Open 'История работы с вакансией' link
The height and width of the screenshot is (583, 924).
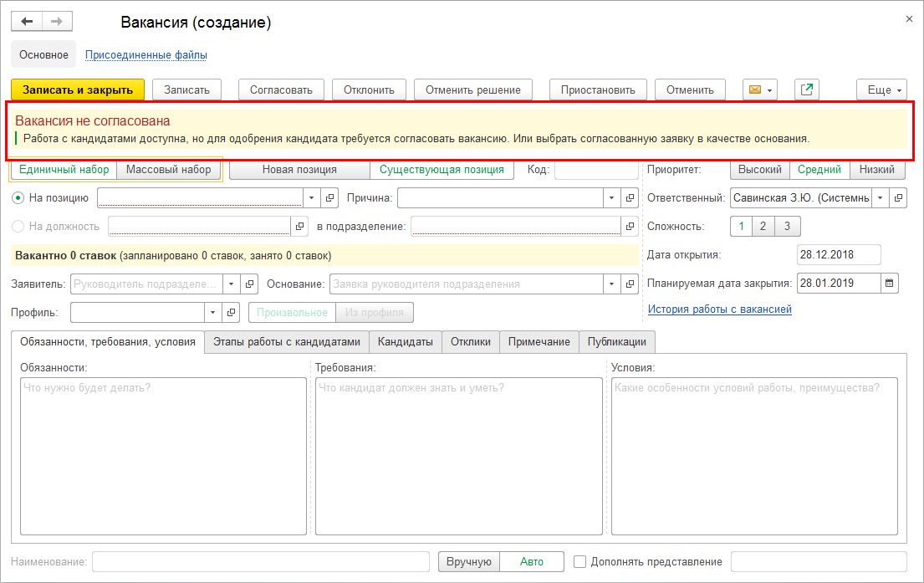[x=719, y=309]
